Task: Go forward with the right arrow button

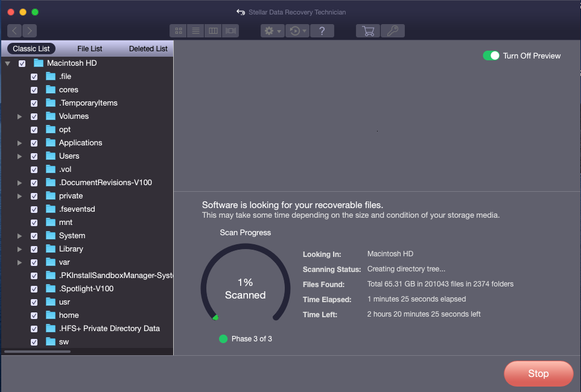Action: tap(30, 31)
